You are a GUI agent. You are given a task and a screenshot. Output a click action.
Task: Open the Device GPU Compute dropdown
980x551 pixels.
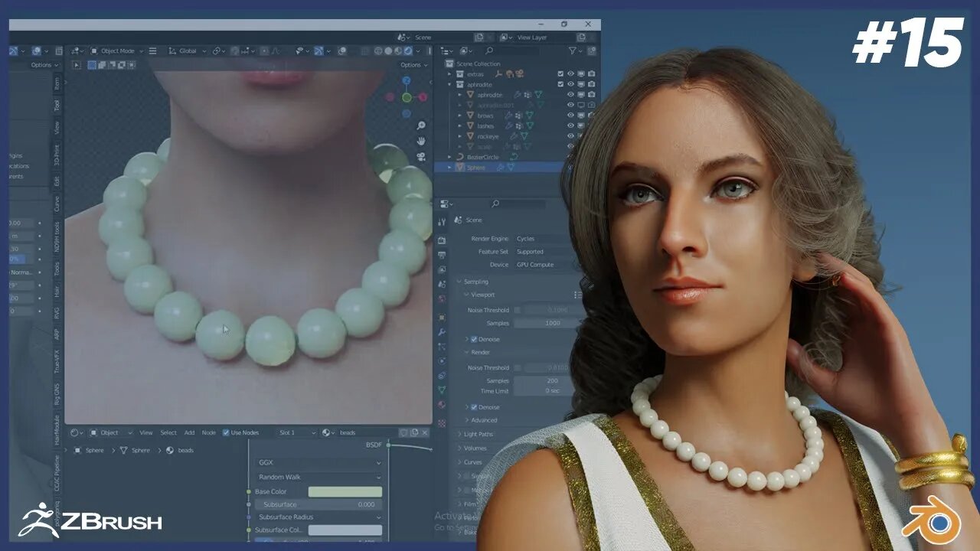[548, 265]
